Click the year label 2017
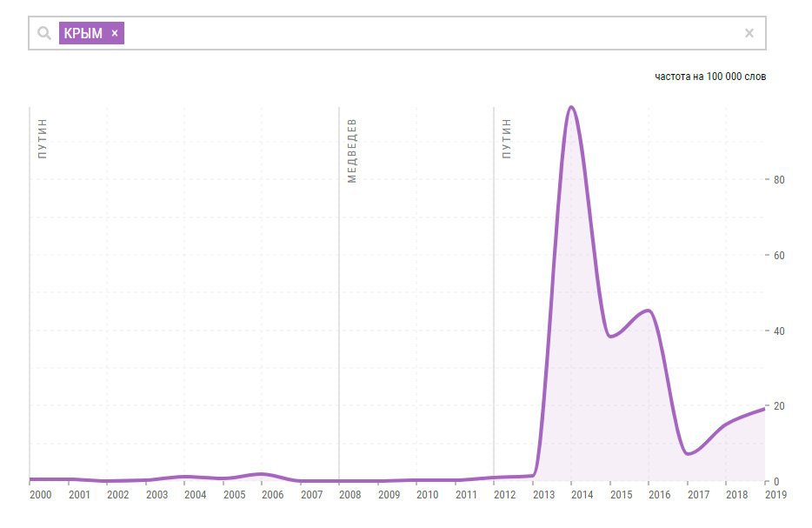 699,495
